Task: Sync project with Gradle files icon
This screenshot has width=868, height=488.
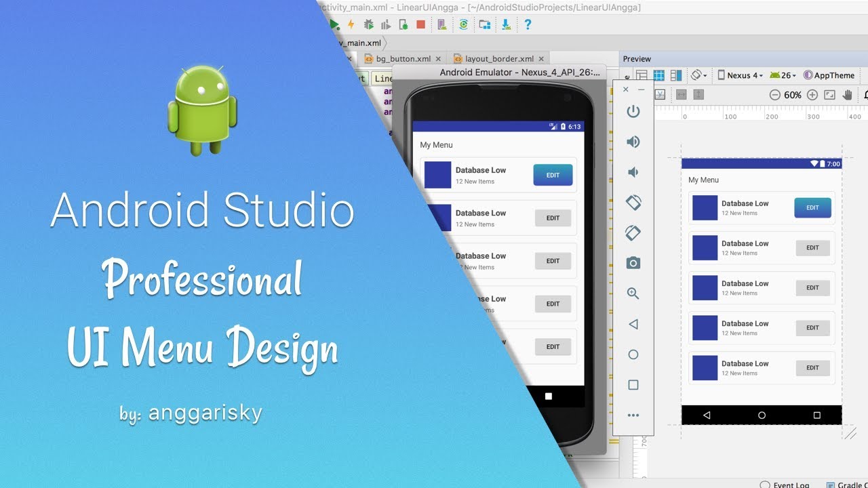Action: [x=464, y=24]
